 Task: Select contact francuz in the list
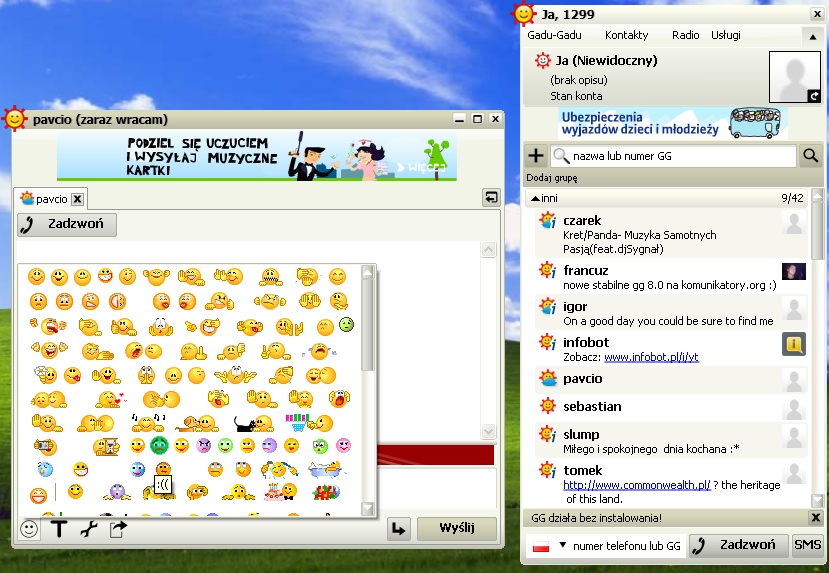[x=670, y=277]
